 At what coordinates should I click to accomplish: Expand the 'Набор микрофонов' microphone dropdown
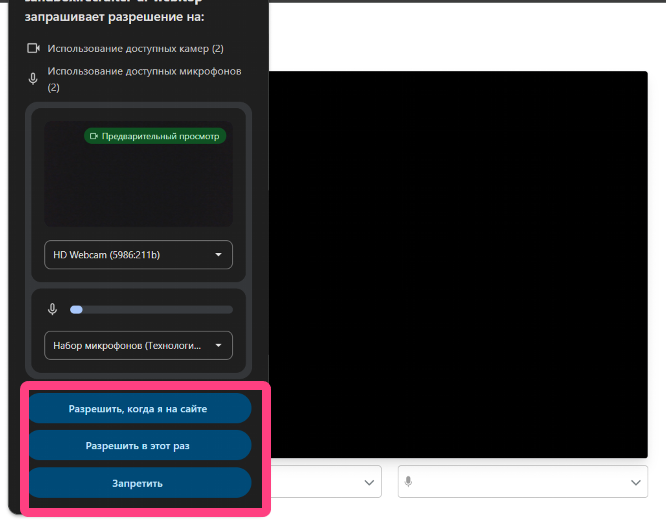coord(138,345)
